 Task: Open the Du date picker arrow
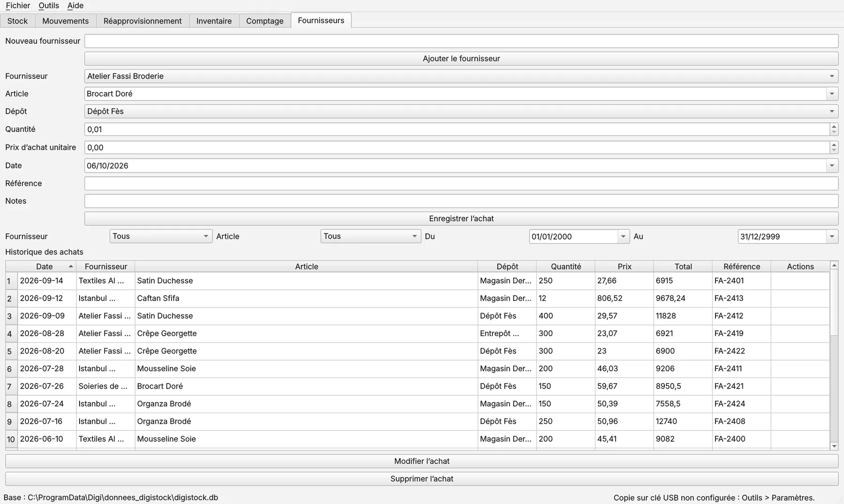[x=623, y=236]
